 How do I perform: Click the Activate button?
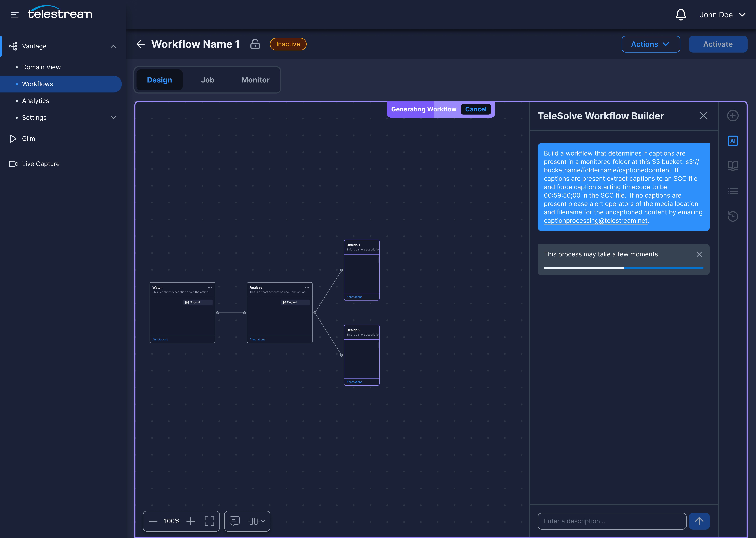point(718,44)
